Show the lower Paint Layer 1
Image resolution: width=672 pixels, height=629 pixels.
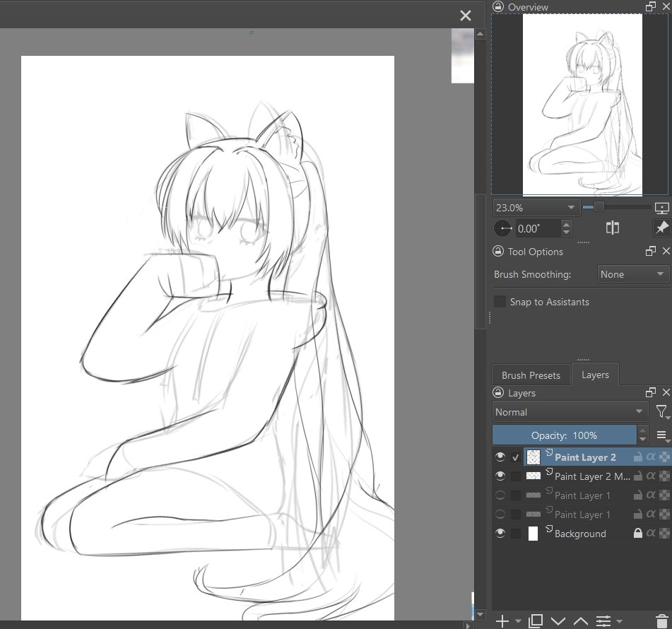point(500,514)
